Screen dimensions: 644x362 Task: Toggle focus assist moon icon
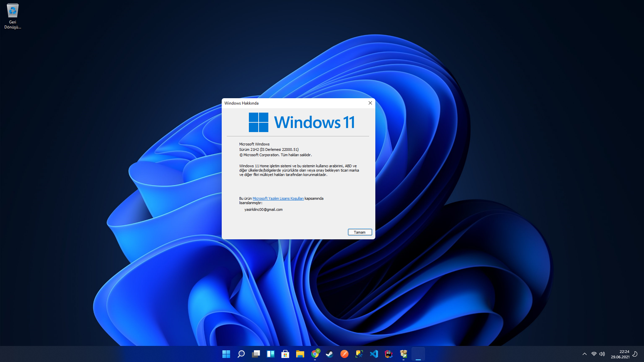[635, 354]
